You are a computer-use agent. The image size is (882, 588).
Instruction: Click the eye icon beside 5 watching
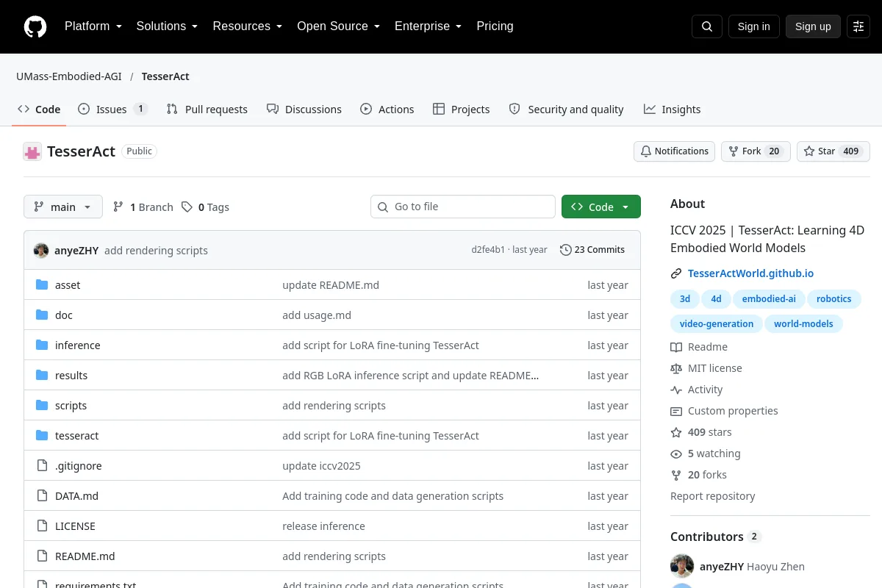(676, 453)
